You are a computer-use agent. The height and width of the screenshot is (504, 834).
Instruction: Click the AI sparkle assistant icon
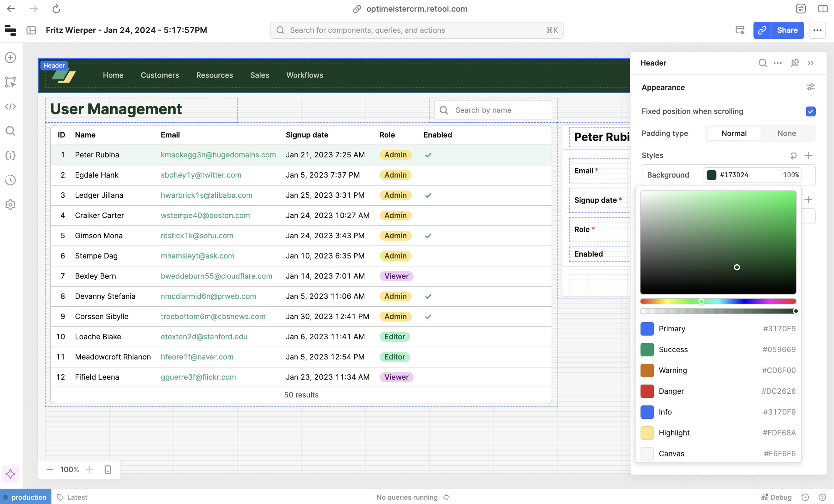click(11, 473)
